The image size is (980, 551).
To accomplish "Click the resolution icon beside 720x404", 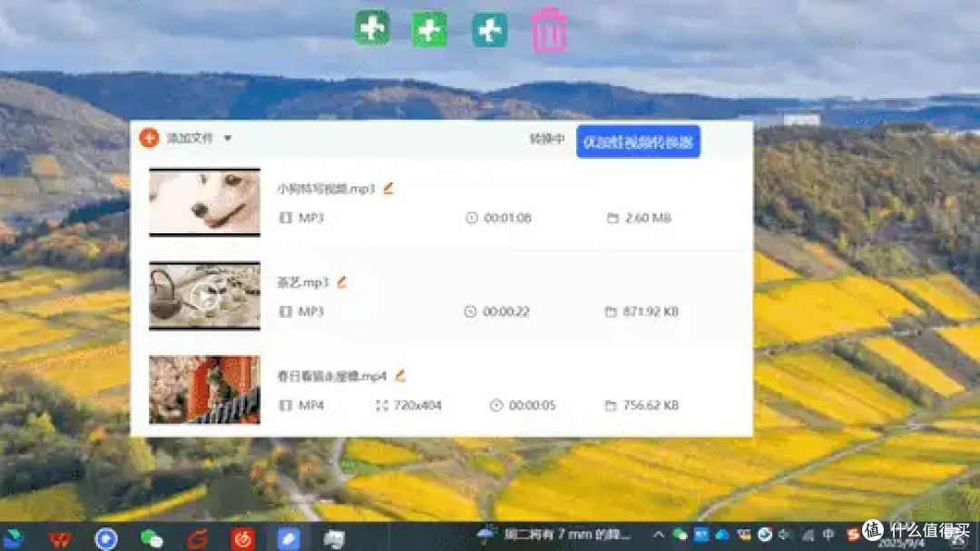I will pyautogui.click(x=382, y=405).
